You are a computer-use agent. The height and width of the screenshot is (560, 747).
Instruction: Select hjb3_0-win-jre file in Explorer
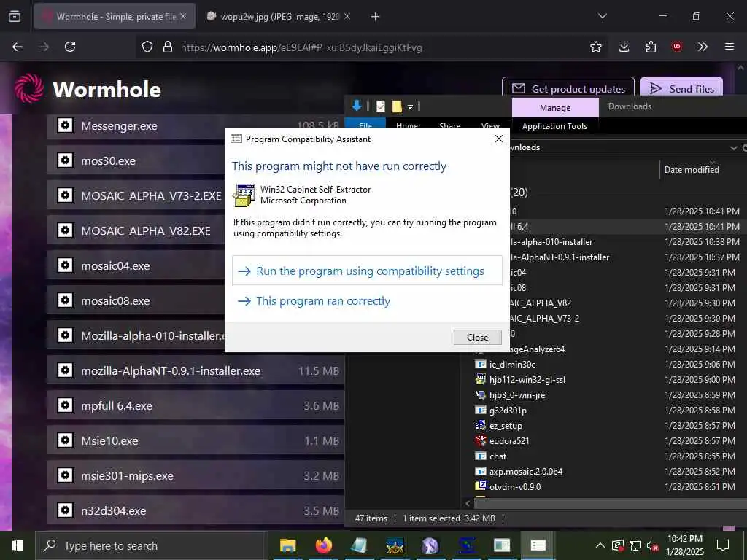(x=517, y=394)
